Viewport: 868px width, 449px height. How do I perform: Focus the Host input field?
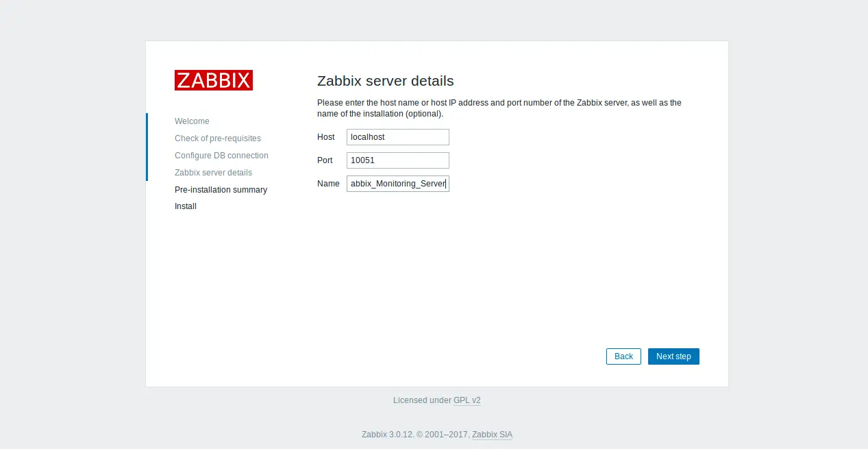pyautogui.click(x=398, y=137)
